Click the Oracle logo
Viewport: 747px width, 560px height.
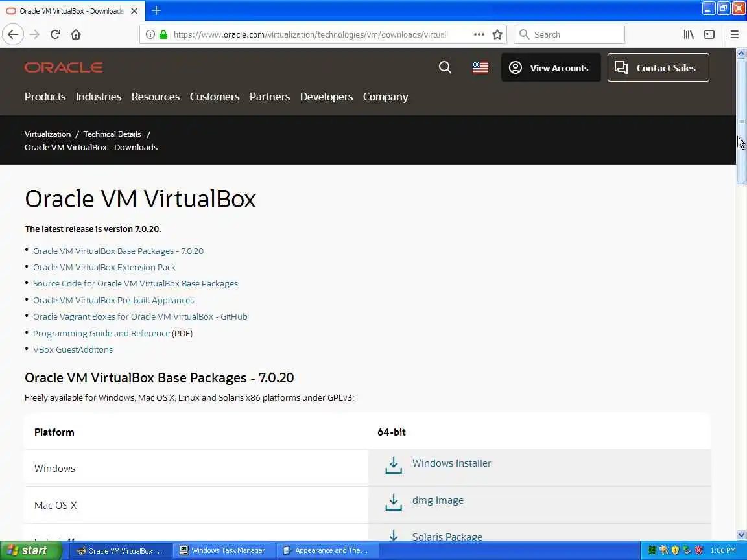(64, 67)
